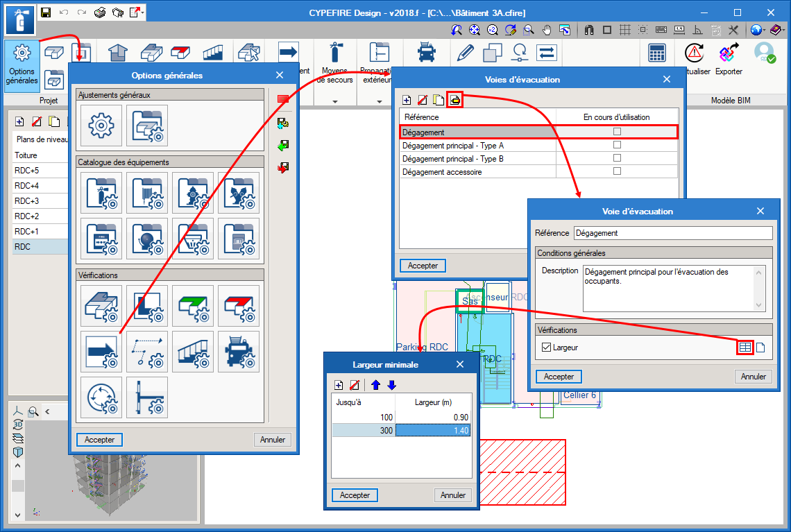Select the RDC+5 floor plan
Screen dimensions: 791x532
pos(40,171)
